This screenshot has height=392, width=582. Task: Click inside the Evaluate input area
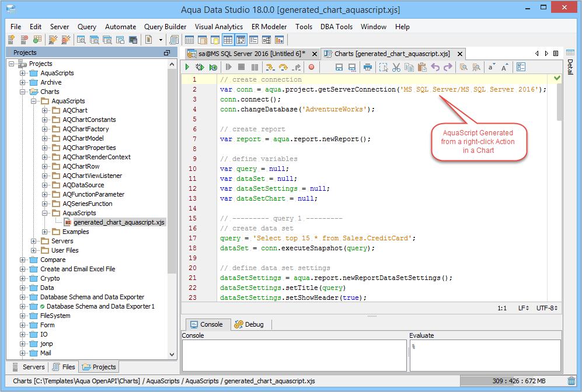(x=485, y=355)
